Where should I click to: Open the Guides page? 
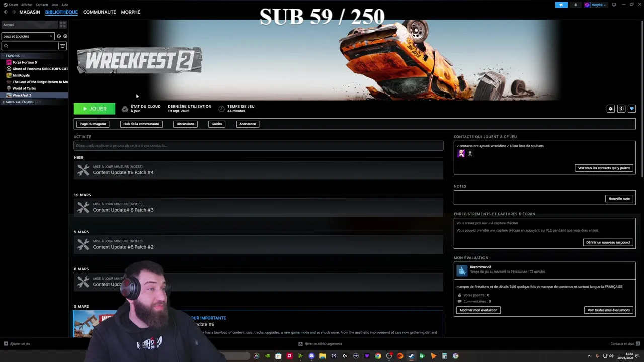coord(217,124)
